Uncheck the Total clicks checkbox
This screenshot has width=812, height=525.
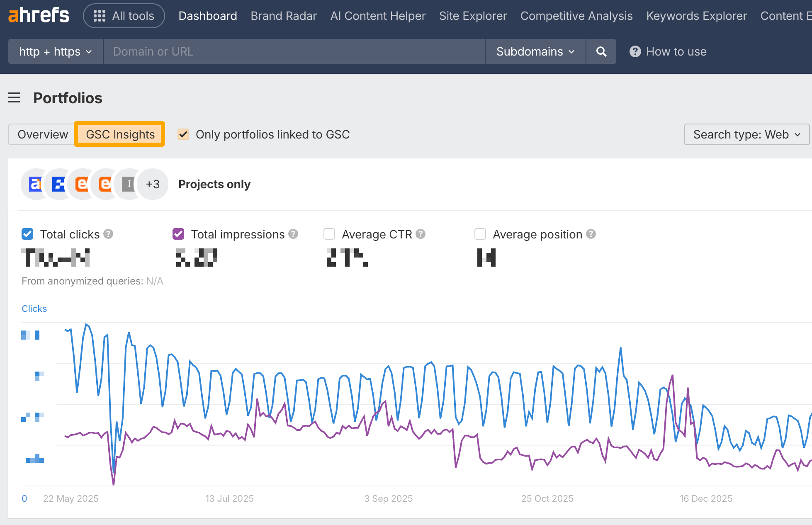pyautogui.click(x=27, y=234)
